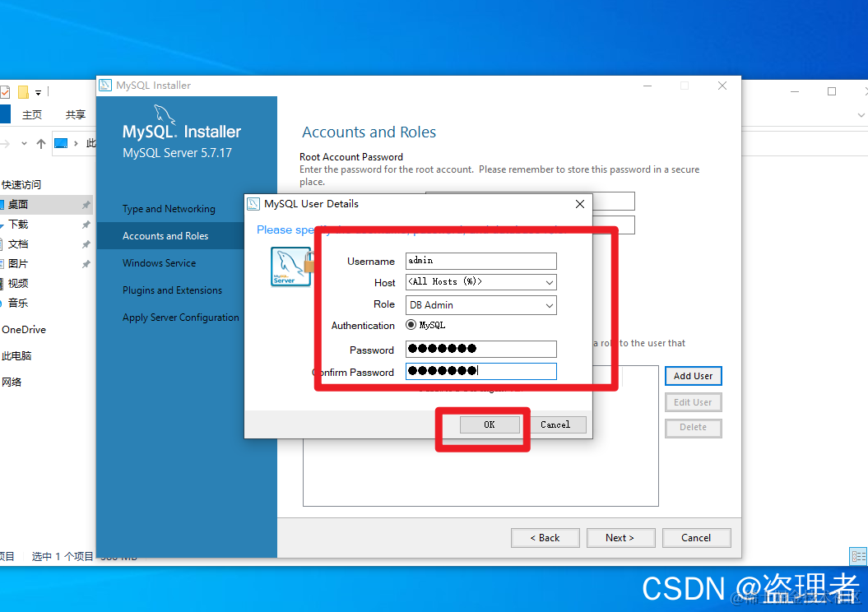Click the folder icon in Explorer title bar
868x612 pixels.
(23, 92)
